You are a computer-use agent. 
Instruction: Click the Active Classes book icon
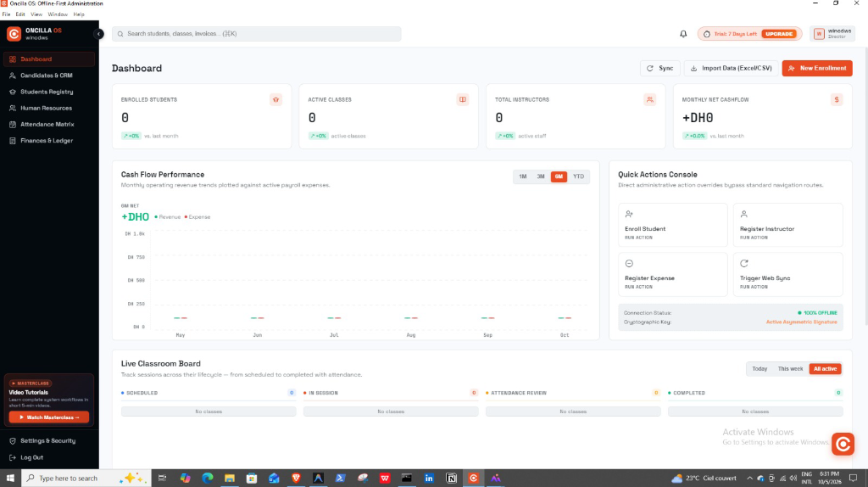pyautogui.click(x=462, y=100)
